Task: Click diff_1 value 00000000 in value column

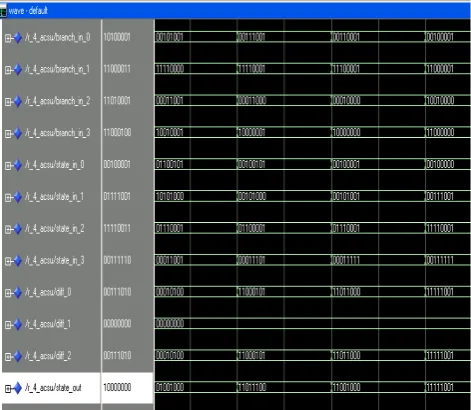Action: pos(117,324)
